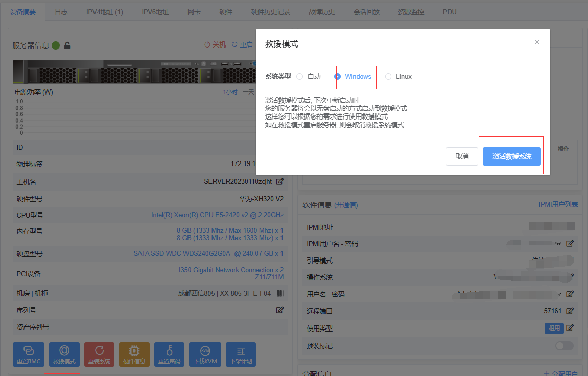Close the 救援模式 dialog with X
The height and width of the screenshot is (376, 588).
coord(537,42)
